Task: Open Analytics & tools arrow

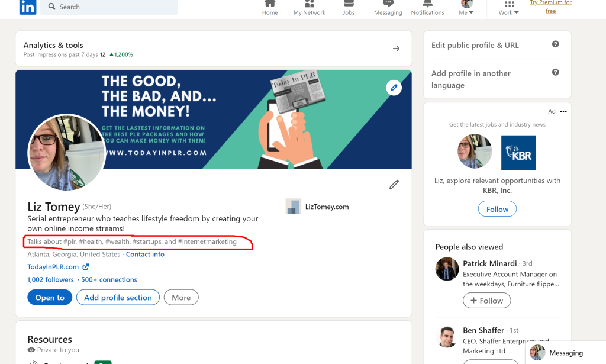Action: pos(396,49)
